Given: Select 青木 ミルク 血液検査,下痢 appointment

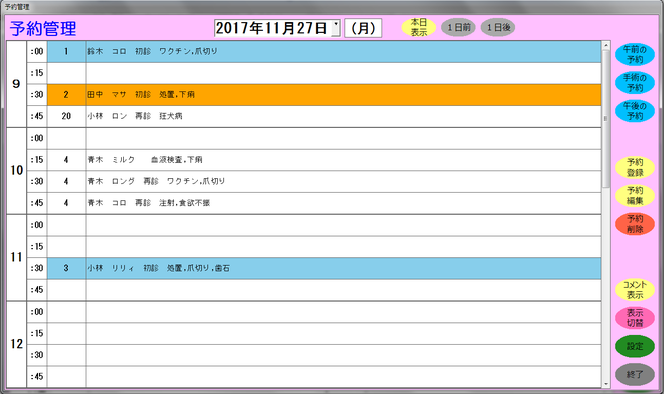Looking at the screenshot, I should (x=343, y=160).
